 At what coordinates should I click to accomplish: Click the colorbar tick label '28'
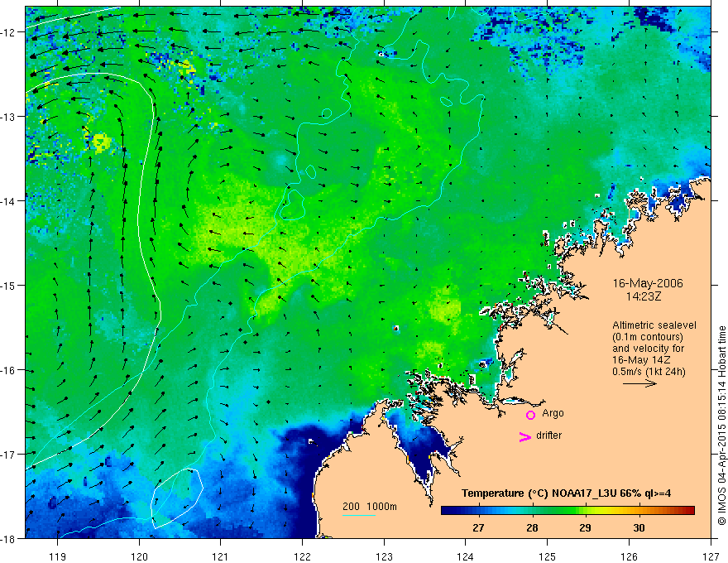[x=532, y=527]
